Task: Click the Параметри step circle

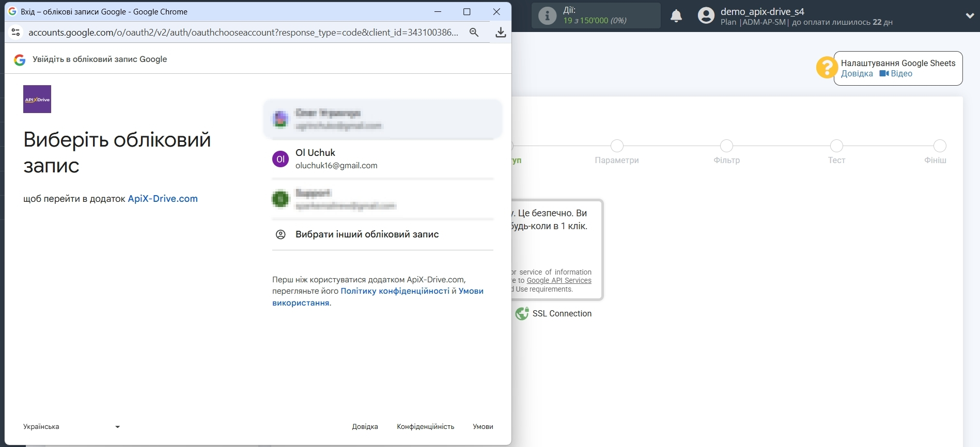Action: (x=617, y=146)
